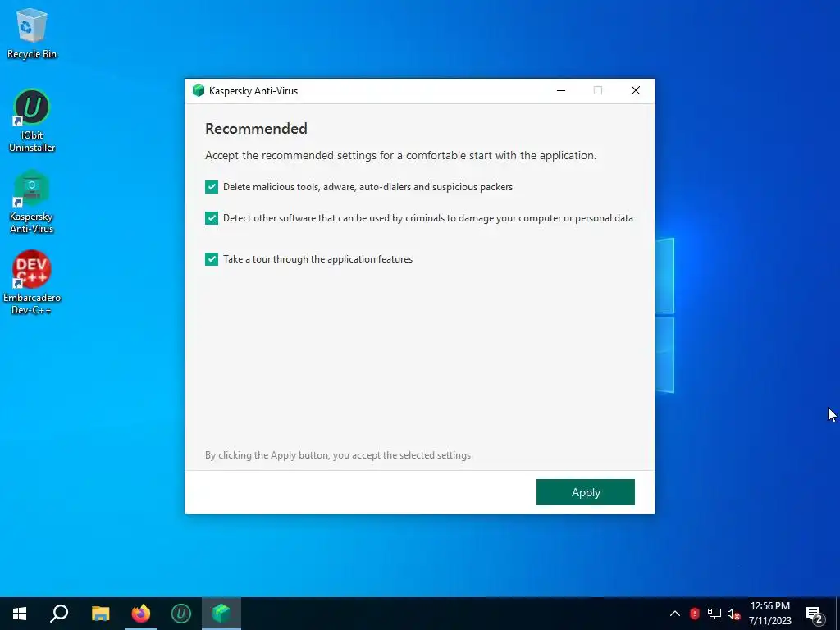This screenshot has height=630, width=840.
Task: Select IObit Uninstaller desktop shortcut
Action: point(32,121)
